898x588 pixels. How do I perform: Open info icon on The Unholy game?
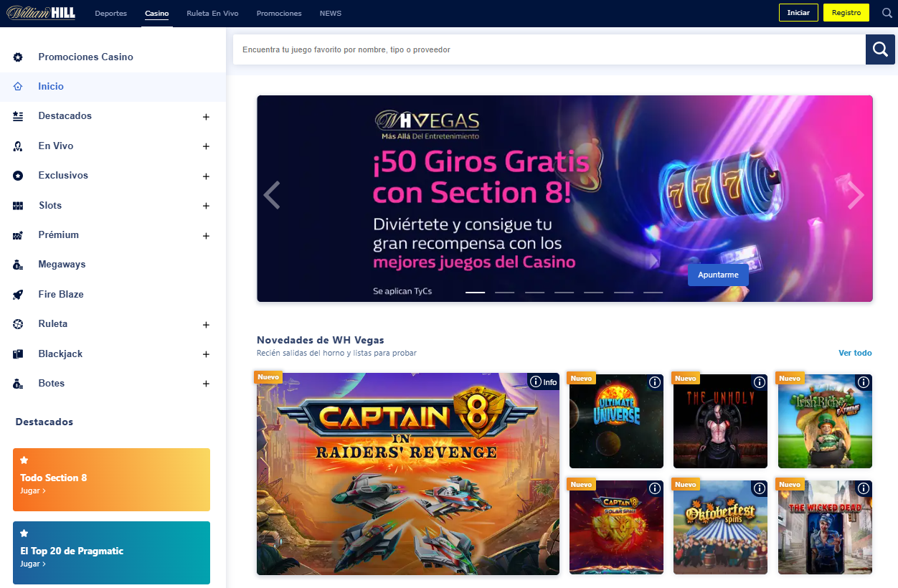tap(759, 382)
